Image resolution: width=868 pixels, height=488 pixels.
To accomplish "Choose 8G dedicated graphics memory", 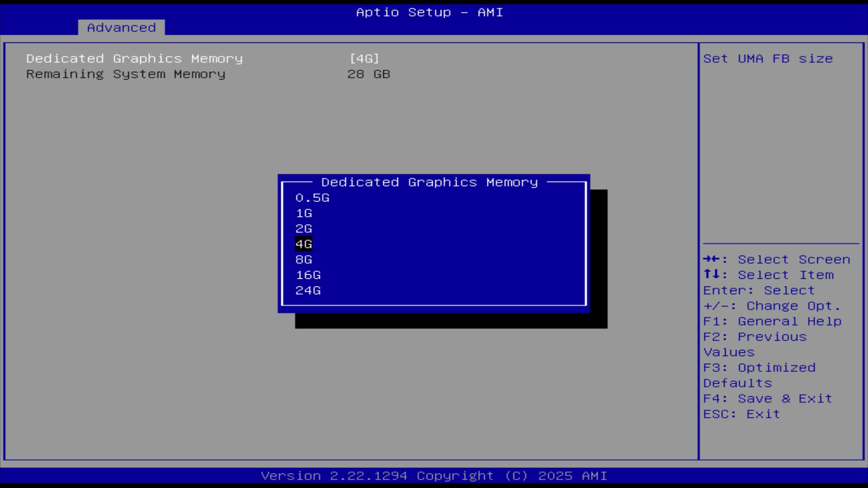I will click(304, 260).
